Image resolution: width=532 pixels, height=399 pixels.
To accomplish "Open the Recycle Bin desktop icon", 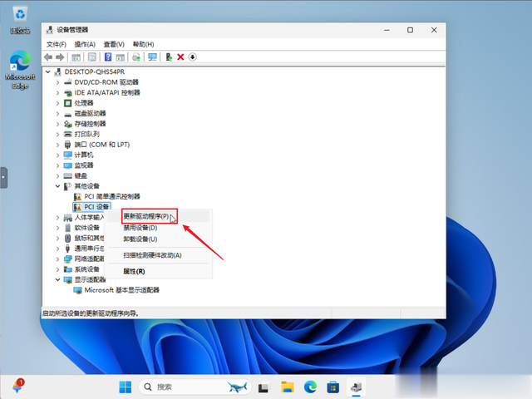I will (x=20, y=20).
